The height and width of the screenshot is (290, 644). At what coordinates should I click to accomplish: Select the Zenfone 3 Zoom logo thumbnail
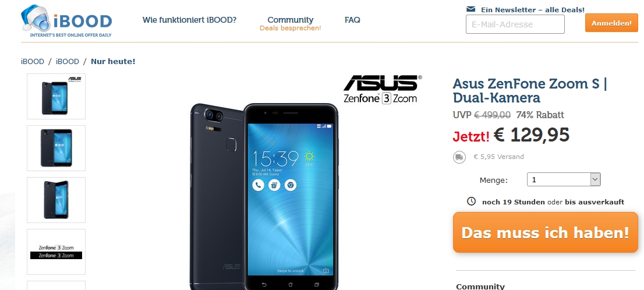click(56, 252)
